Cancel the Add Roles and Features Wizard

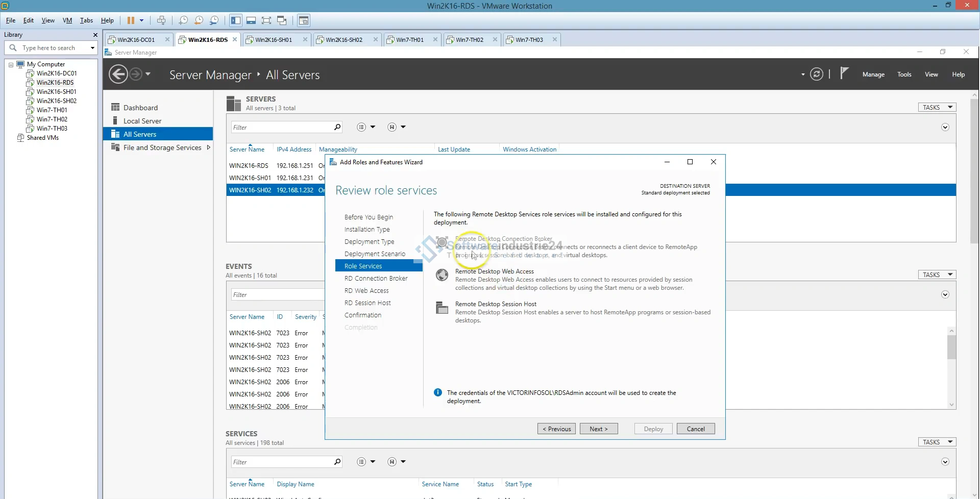(x=695, y=429)
